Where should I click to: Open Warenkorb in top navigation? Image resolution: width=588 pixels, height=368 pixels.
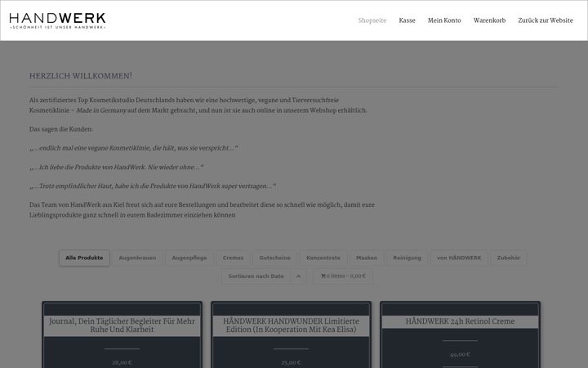489,20
